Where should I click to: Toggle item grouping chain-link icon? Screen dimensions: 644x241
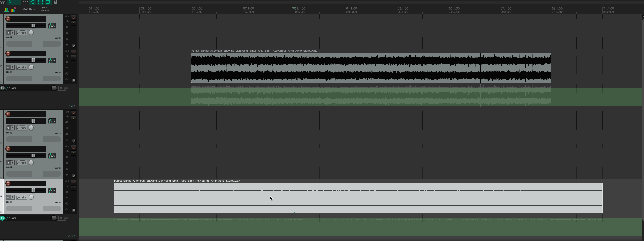[18, 2]
